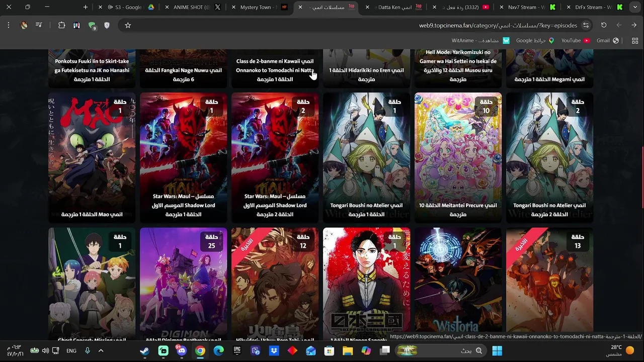The height and width of the screenshot is (362, 644).
Task: Close the Mystery Town tab
Action: (x=233, y=7)
